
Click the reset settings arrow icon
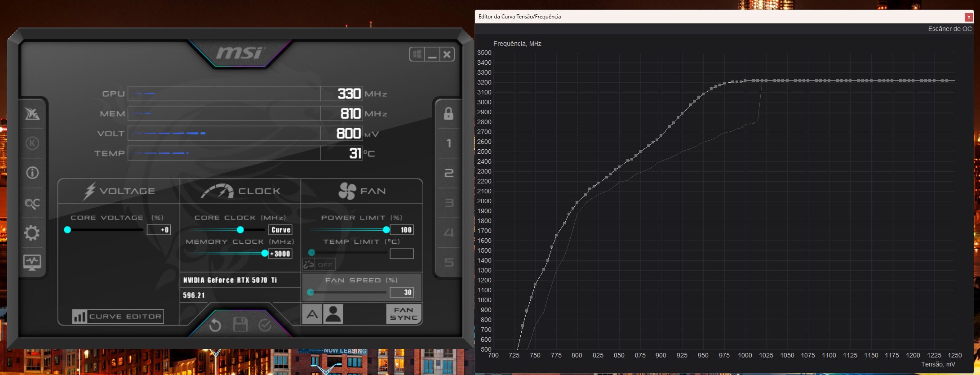(x=215, y=325)
